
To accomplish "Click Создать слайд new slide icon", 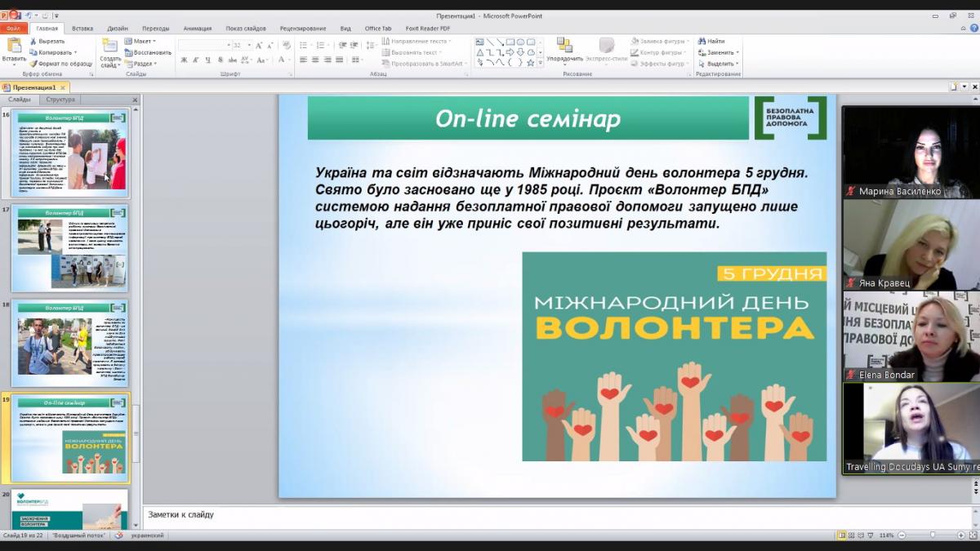I will (110, 46).
